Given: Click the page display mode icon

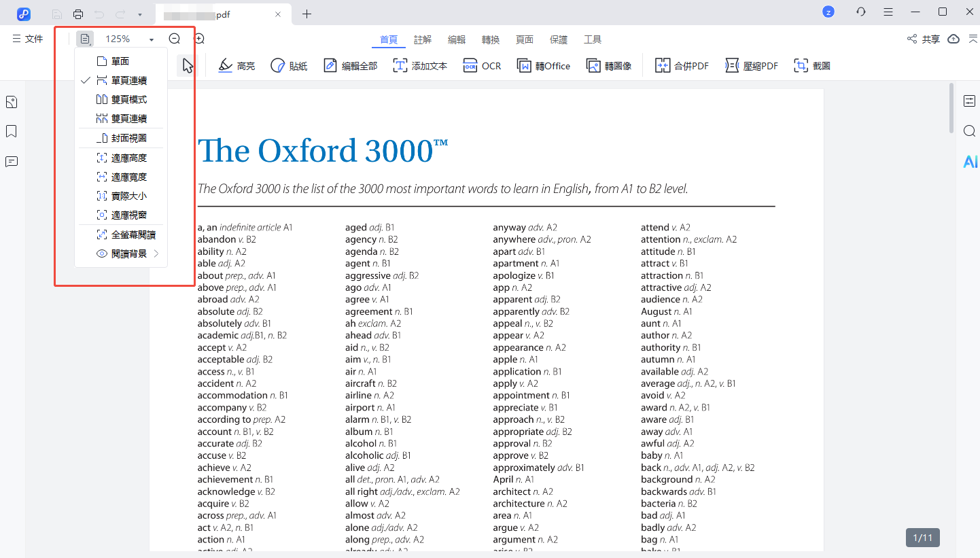Looking at the screenshot, I should click(85, 39).
